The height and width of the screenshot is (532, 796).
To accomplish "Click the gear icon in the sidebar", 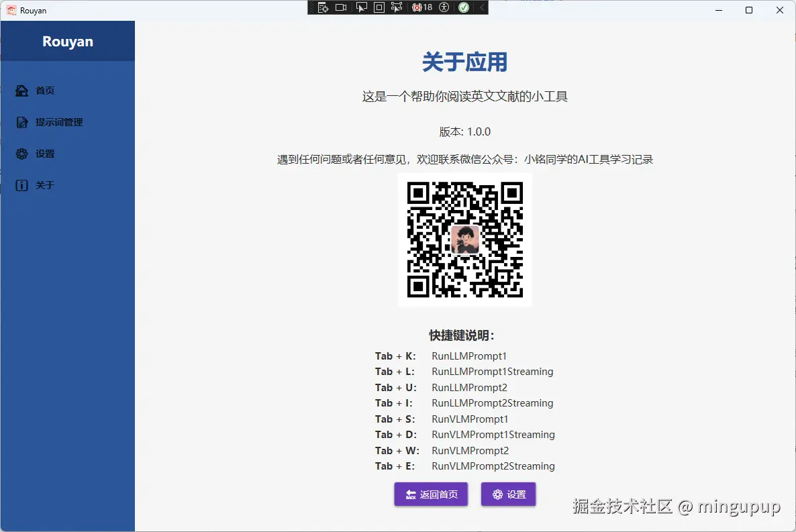I will (22, 154).
